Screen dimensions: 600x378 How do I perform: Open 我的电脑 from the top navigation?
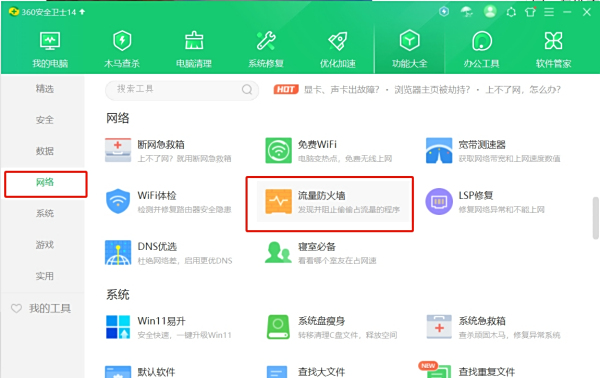(50, 50)
